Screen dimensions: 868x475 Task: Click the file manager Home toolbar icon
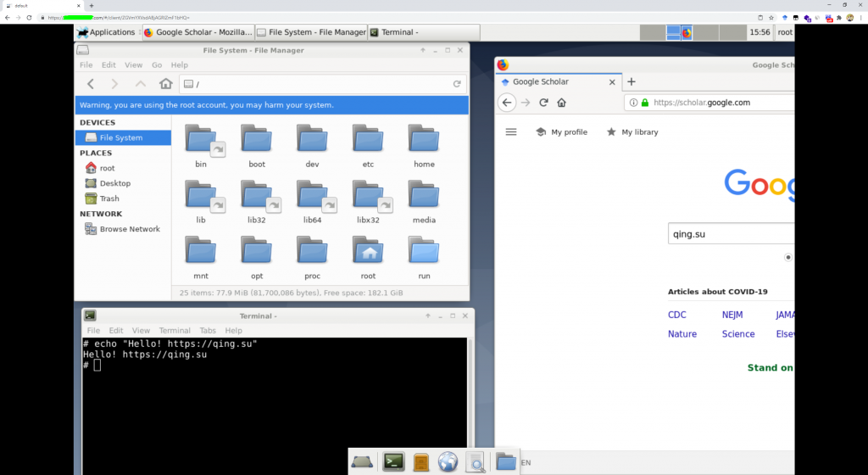click(x=166, y=84)
